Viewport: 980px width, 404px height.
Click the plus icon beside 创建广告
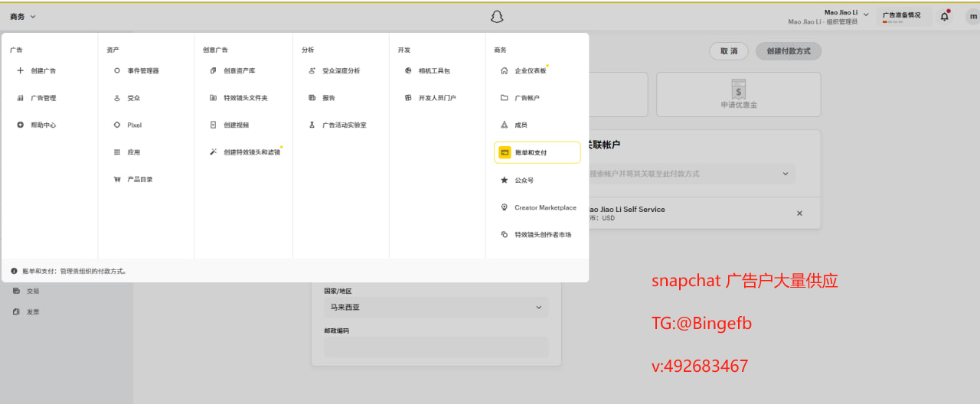coord(20,70)
